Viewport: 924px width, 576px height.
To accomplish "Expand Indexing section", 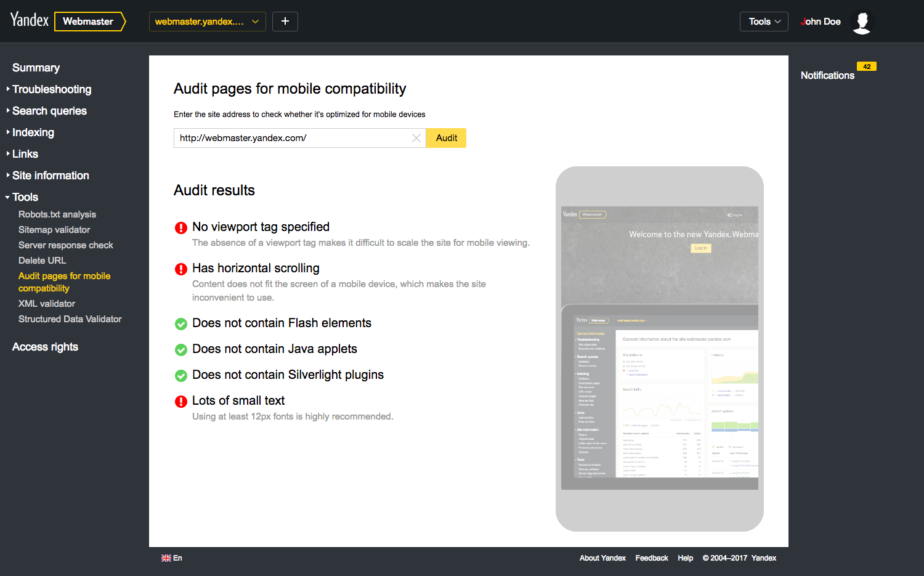I will pyautogui.click(x=33, y=132).
